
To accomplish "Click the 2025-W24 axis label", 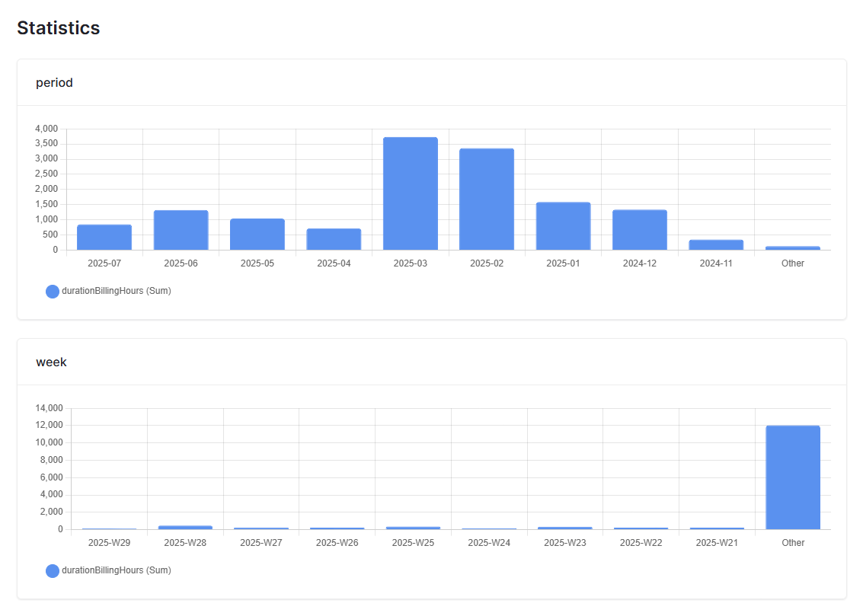I will coord(489,543).
